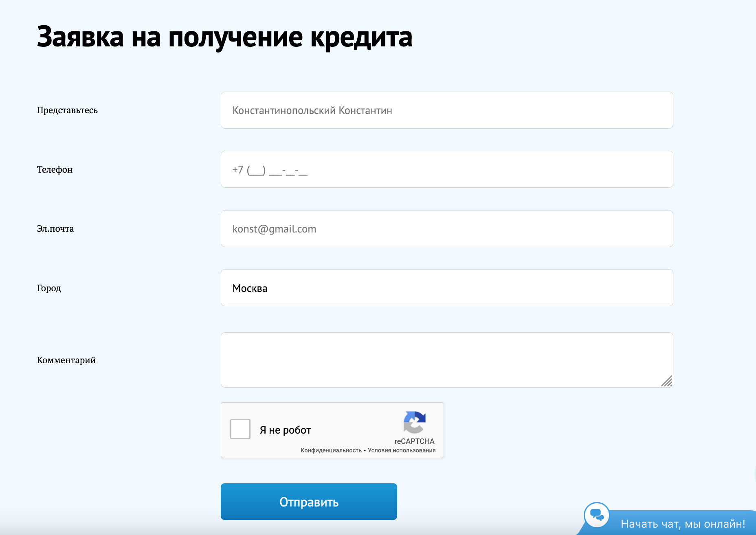
Task: Focus the phone number field
Action: [447, 169]
